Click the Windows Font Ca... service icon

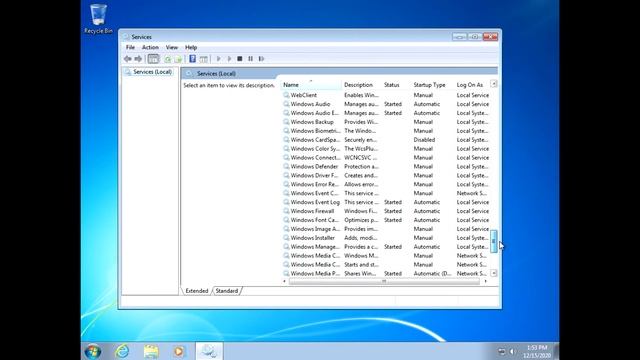[286, 220]
